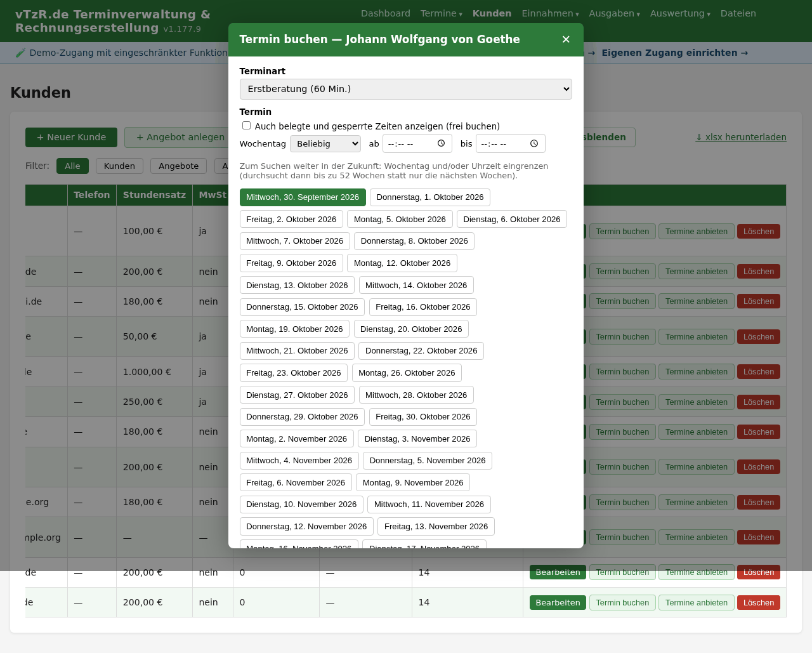Choose Mittwoch, 11. November 2026
This screenshot has height=653, width=812.
[x=429, y=505]
